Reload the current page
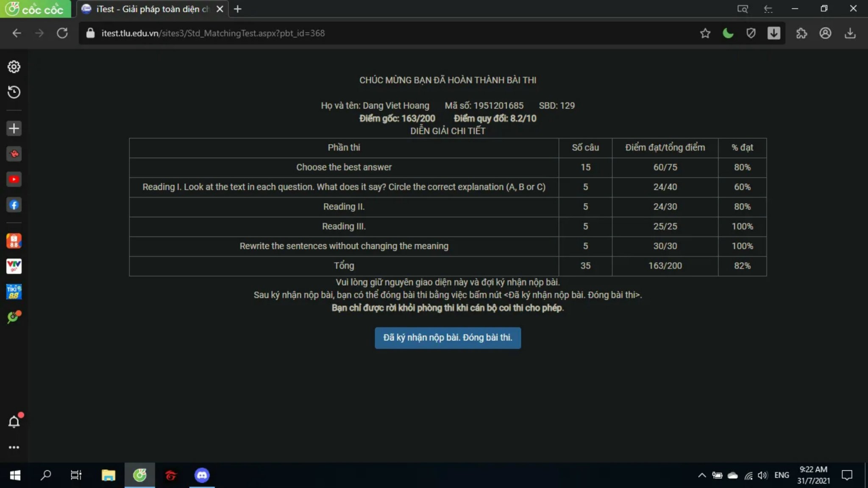The height and width of the screenshot is (488, 868). coord(62,33)
